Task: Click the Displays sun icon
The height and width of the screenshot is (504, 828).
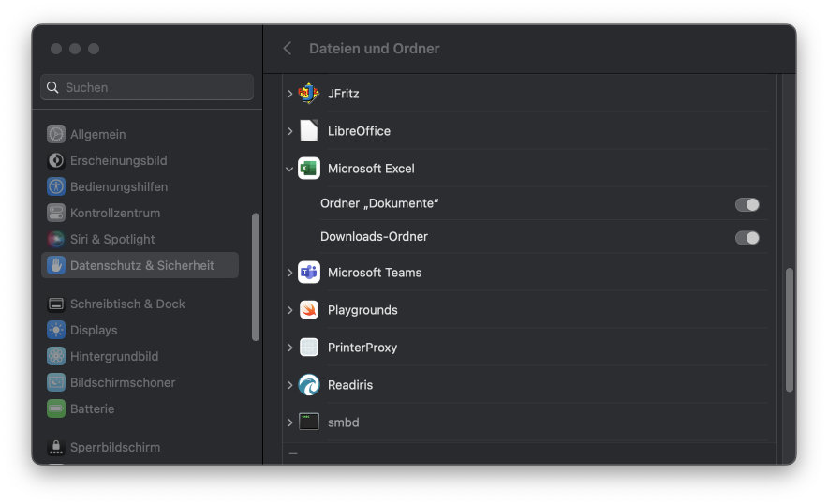Action: [x=56, y=330]
